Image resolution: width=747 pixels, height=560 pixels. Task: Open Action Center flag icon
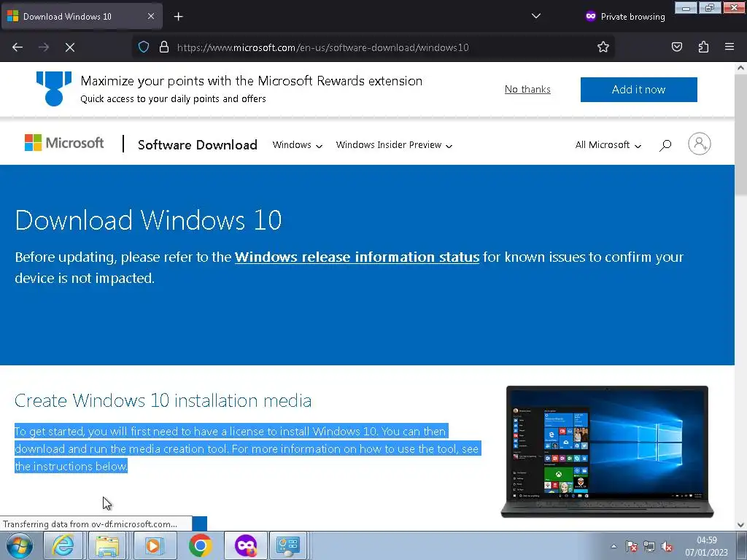(631, 546)
